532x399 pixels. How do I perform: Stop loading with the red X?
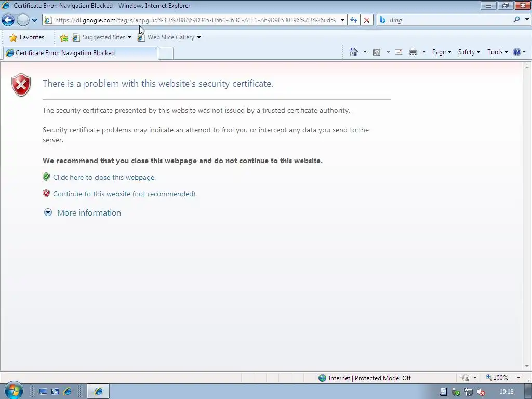(x=366, y=20)
